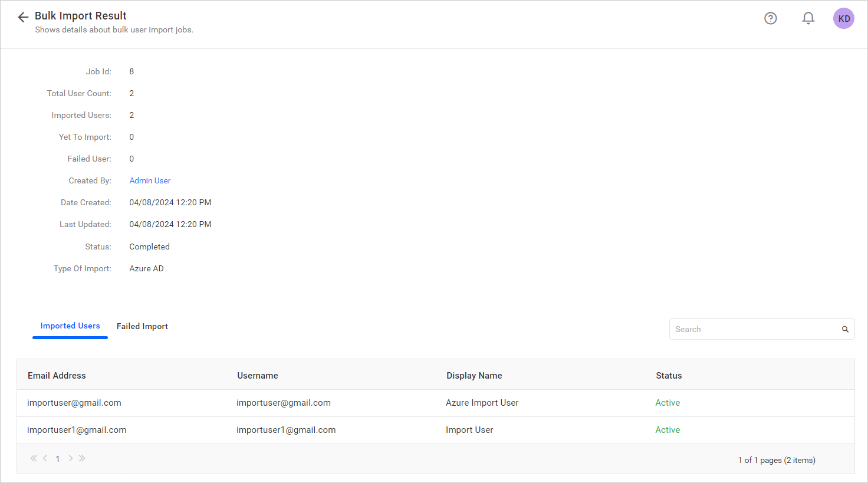This screenshot has height=483, width=868.
Task: Select page number 1 in pagination
Action: click(57, 458)
